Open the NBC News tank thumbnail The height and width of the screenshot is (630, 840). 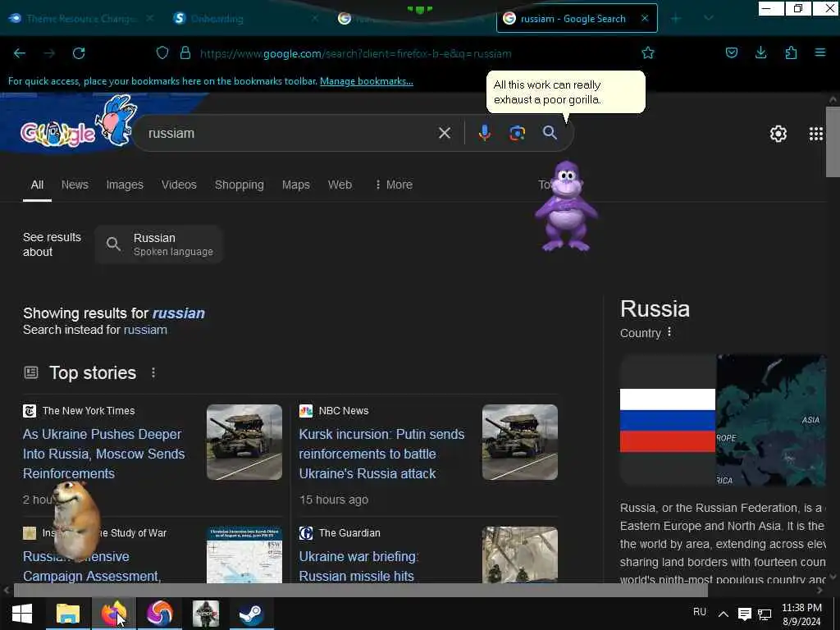[519, 442]
